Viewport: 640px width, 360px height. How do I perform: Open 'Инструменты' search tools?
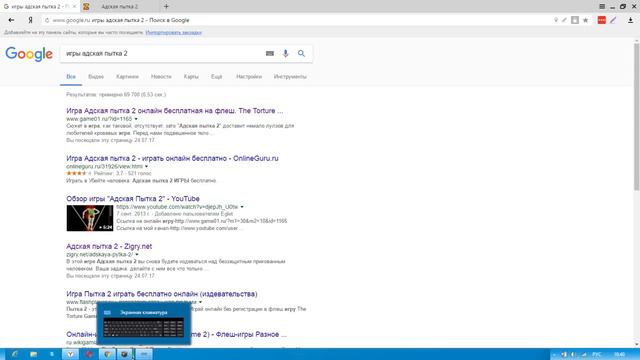pyautogui.click(x=290, y=77)
